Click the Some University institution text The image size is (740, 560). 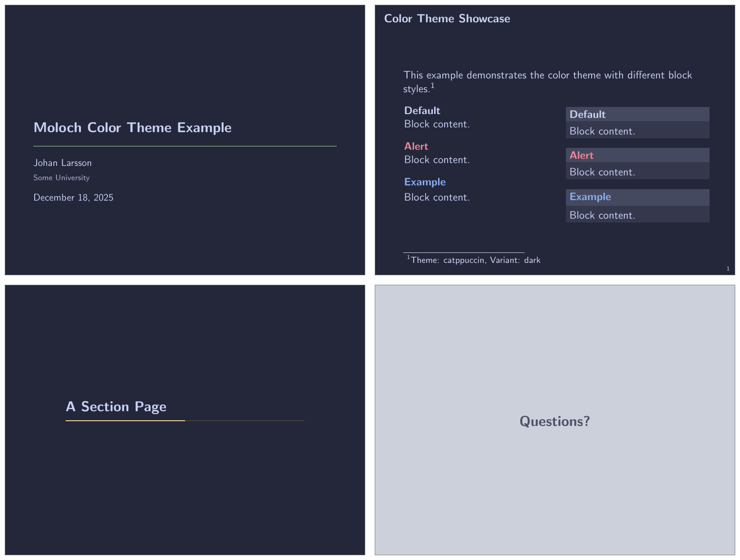tap(61, 178)
